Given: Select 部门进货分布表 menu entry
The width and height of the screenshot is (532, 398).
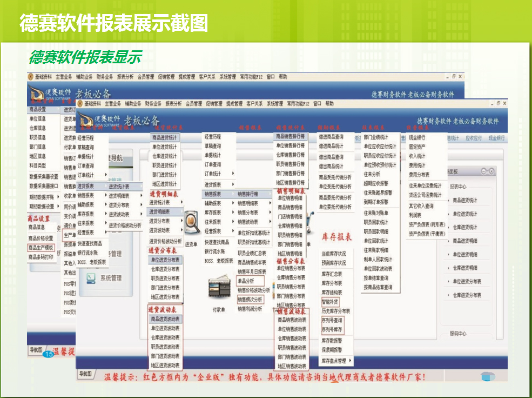Looking at the screenshot, I should (x=165, y=288).
